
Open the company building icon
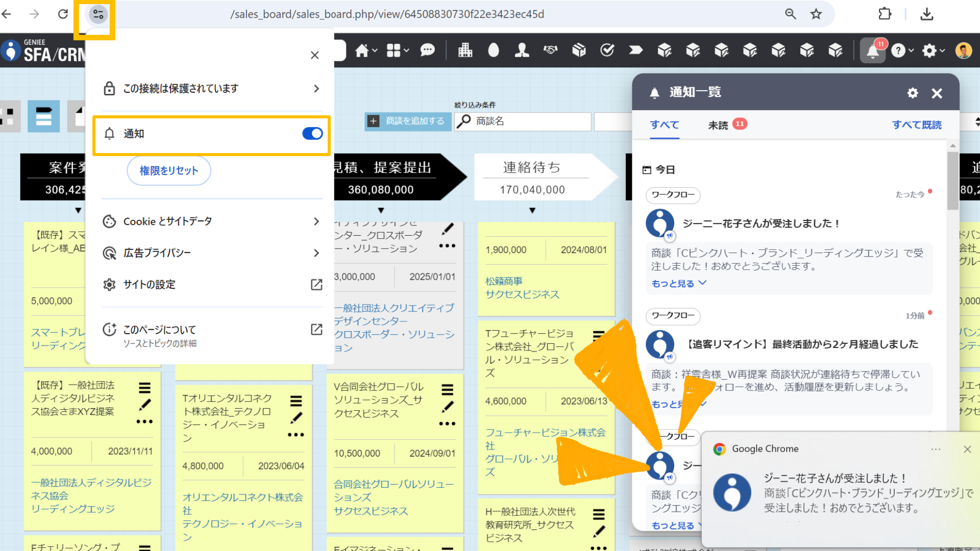(x=465, y=50)
